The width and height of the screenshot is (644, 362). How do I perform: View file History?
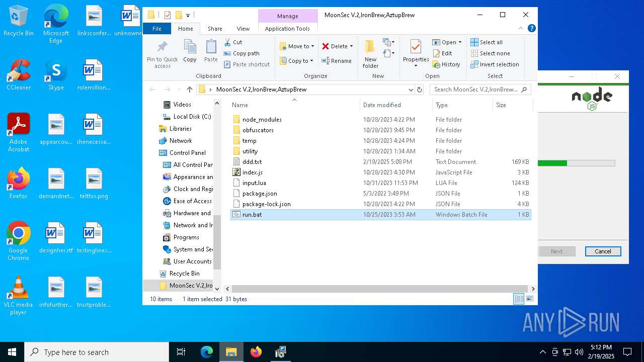(446, 64)
